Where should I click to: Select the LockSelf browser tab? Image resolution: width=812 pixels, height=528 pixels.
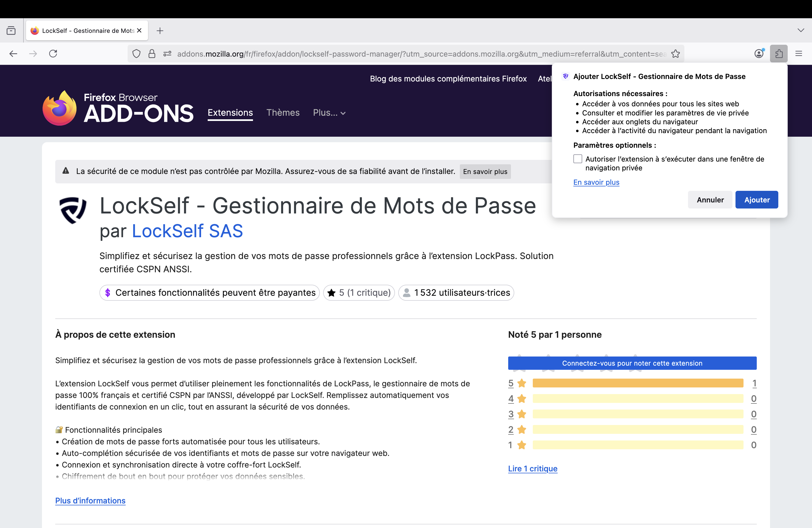coord(87,31)
